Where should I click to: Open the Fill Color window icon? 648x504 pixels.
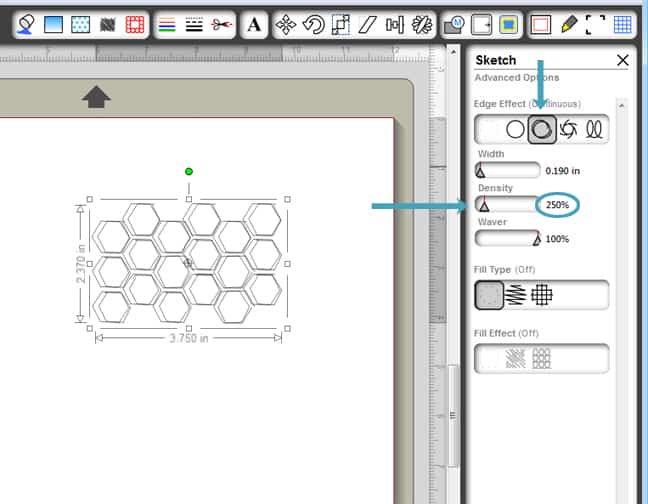(26, 24)
